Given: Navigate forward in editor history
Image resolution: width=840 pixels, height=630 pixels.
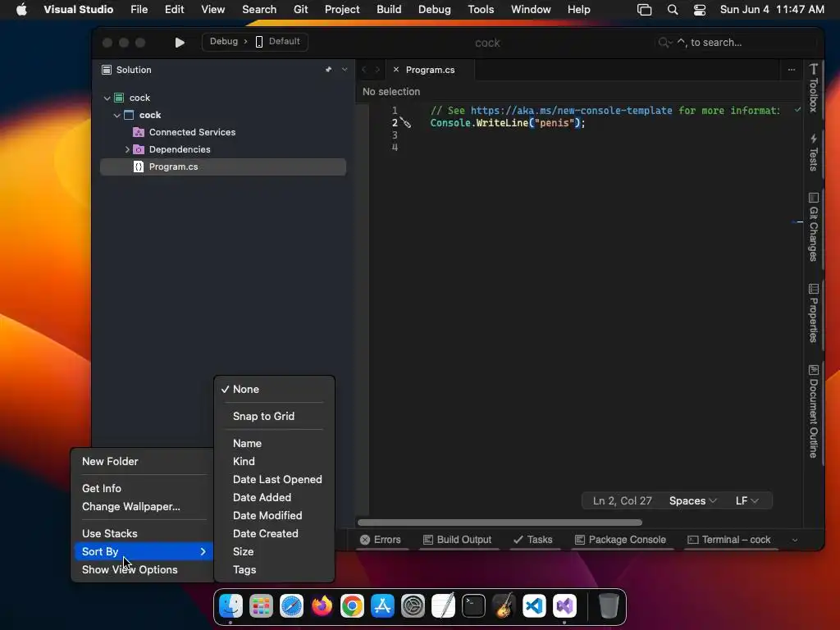Looking at the screenshot, I should (377, 70).
